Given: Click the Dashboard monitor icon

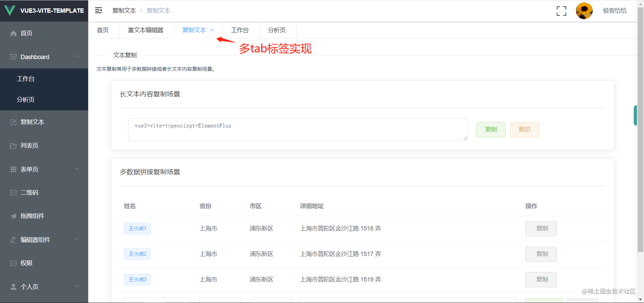Looking at the screenshot, I should 13,57.
